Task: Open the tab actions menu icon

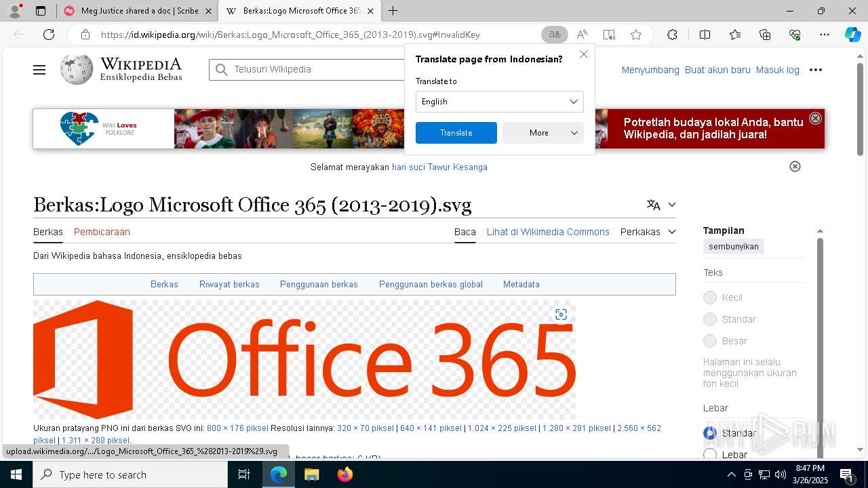Action: [x=41, y=11]
